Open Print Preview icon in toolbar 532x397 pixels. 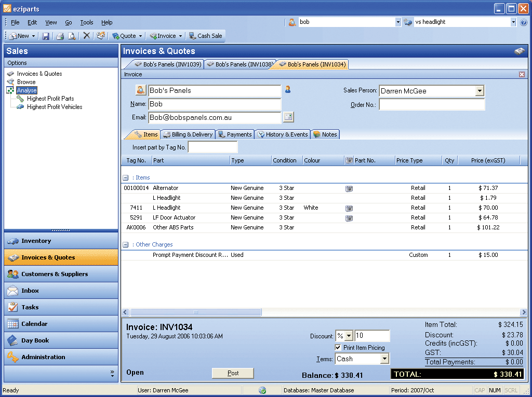pyautogui.click(x=72, y=36)
